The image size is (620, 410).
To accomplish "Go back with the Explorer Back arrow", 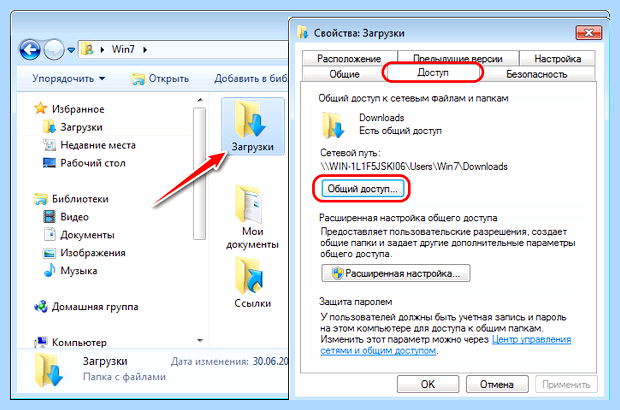I will [x=30, y=50].
